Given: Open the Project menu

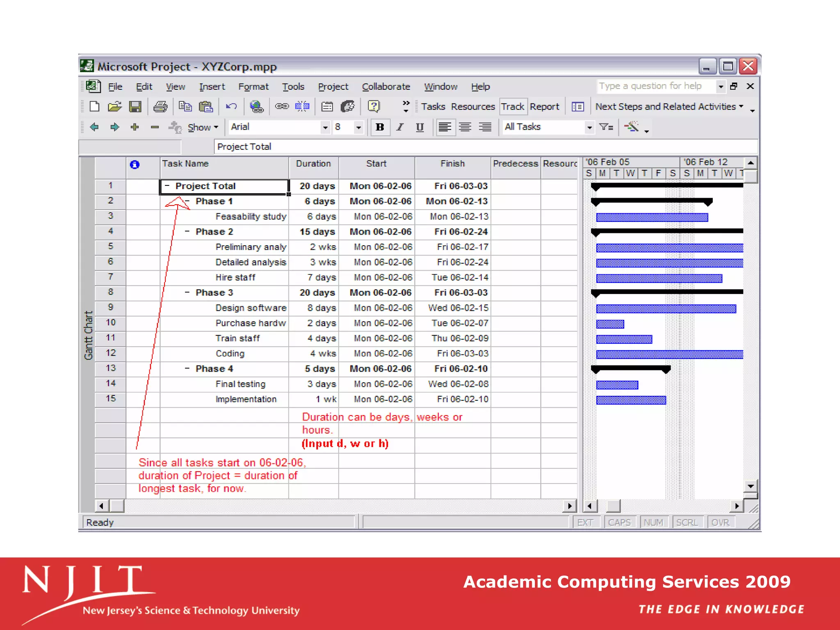Looking at the screenshot, I should (x=333, y=87).
